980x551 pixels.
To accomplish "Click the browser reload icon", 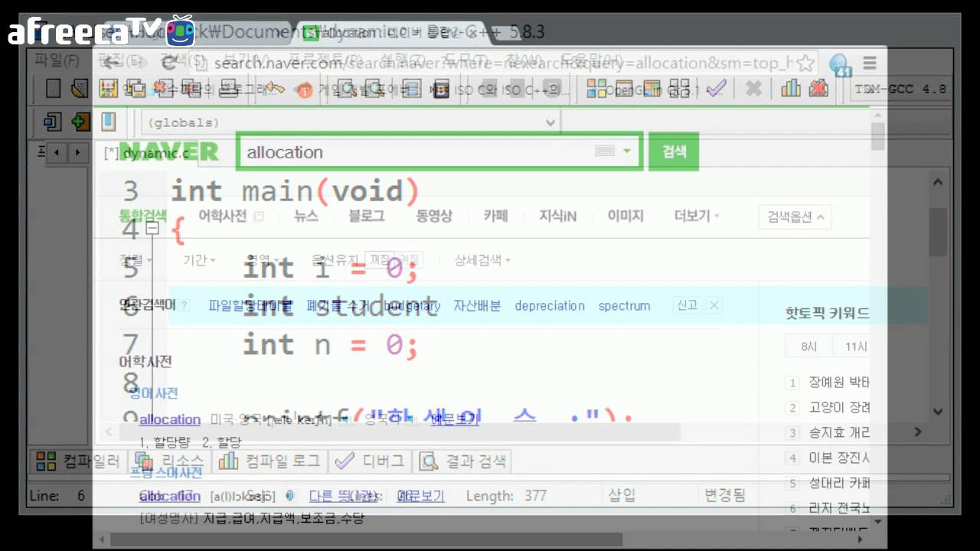I will click(169, 63).
